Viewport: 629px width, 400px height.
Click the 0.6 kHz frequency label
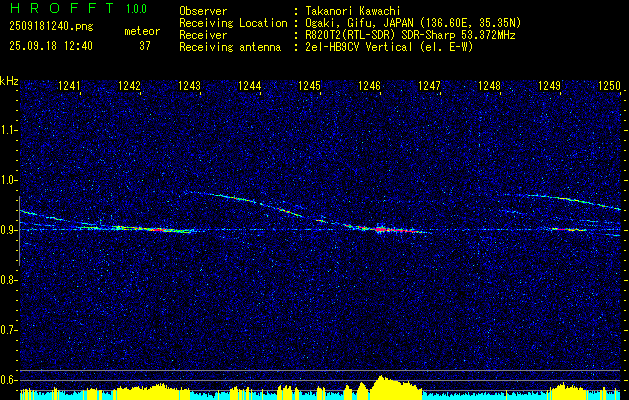click(9, 380)
